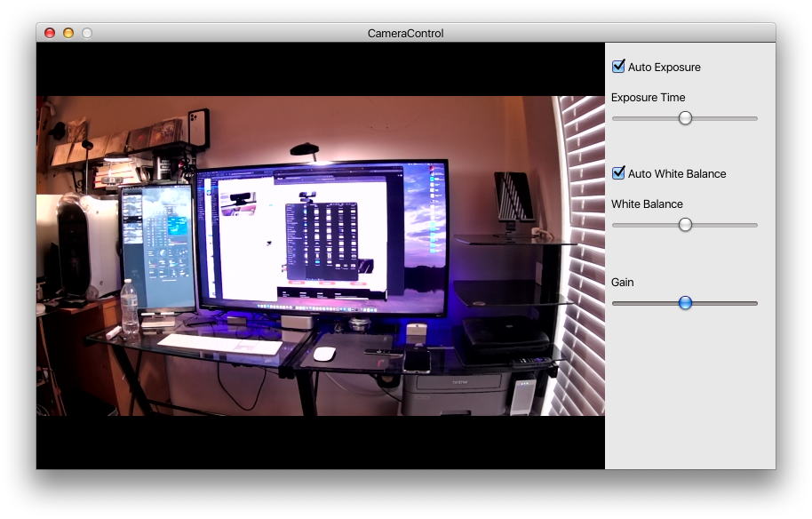
Task: Minimize the window using the yellow button
Action: (x=68, y=33)
